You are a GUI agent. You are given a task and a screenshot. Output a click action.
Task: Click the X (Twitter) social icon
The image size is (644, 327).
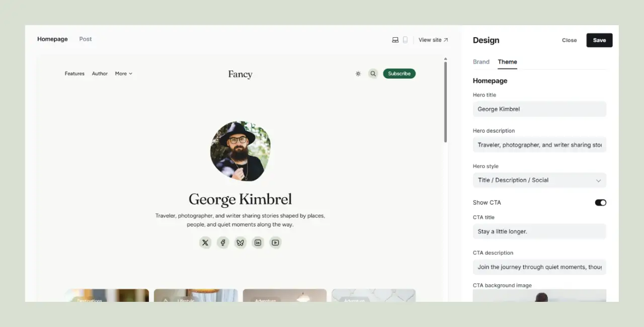pos(205,242)
